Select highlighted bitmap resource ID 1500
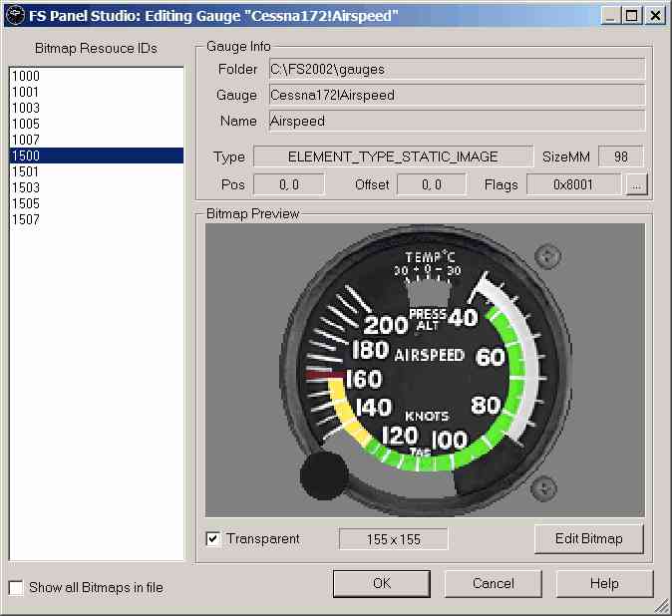Viewport: 672px width, 616px height. 97,155
